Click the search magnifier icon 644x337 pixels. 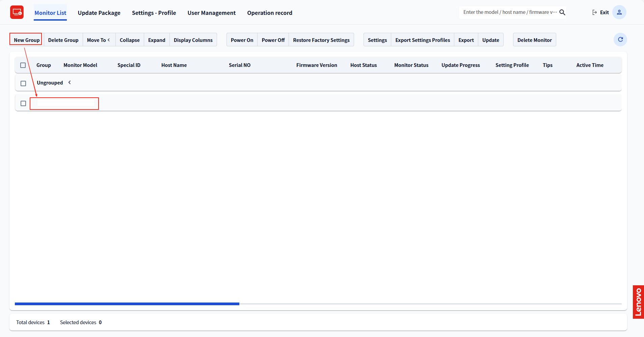562,13
